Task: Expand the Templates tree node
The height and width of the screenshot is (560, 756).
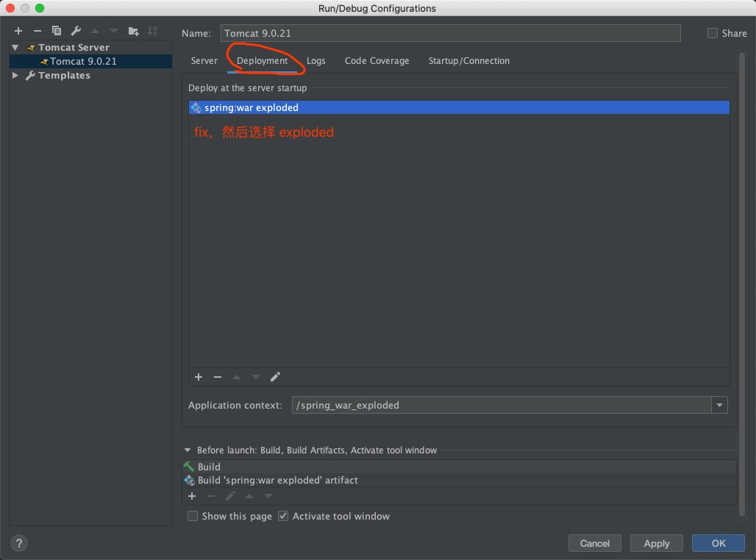Action: (x=15, y=75)
